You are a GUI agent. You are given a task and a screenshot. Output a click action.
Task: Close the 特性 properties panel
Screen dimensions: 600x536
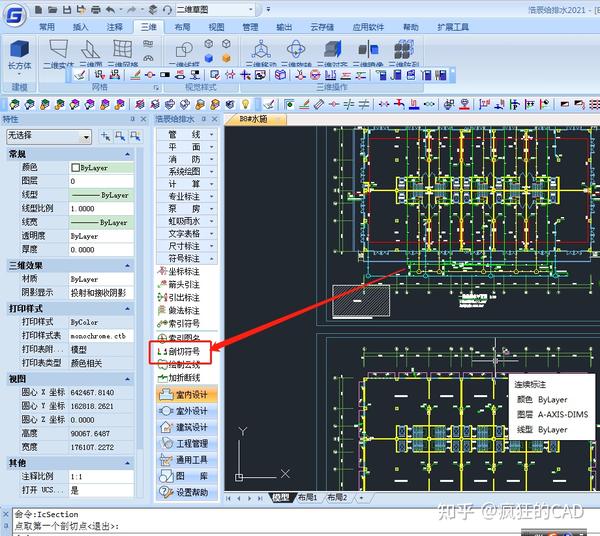point(143,119)
